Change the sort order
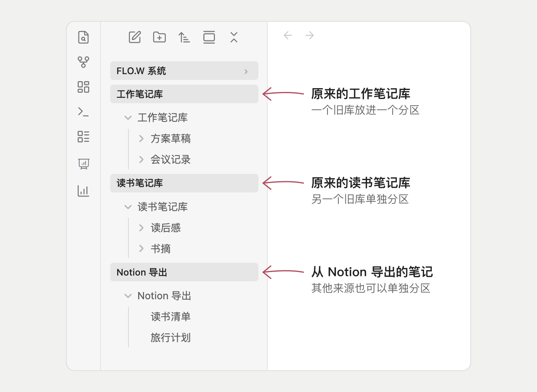Viewport: 537px width, 392px height. click(x=184, y=37)
